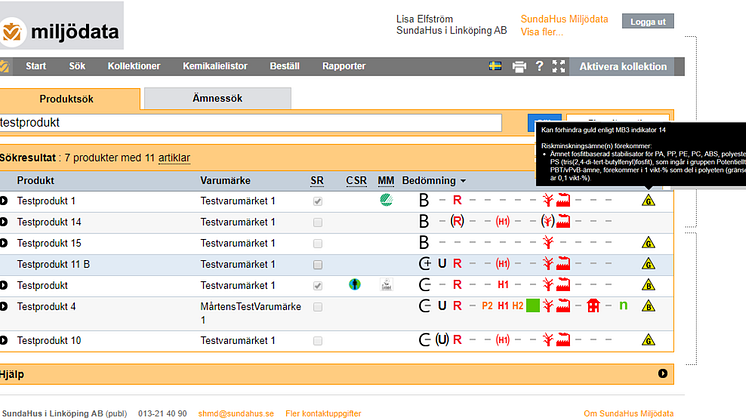Click warning triangle in Testprodukt 15 row
This screenshot has height=419, width=746.
(x=648, y=243)
